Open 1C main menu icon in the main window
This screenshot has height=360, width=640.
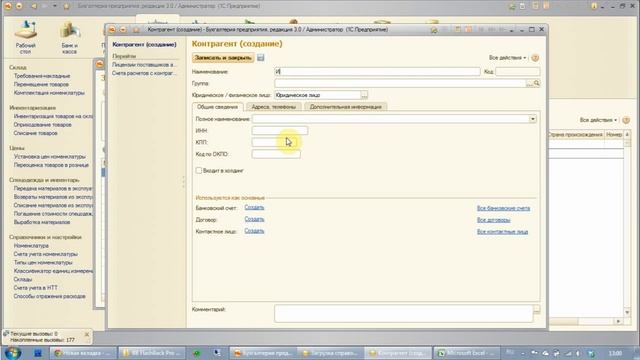click(x=8, y=6)
